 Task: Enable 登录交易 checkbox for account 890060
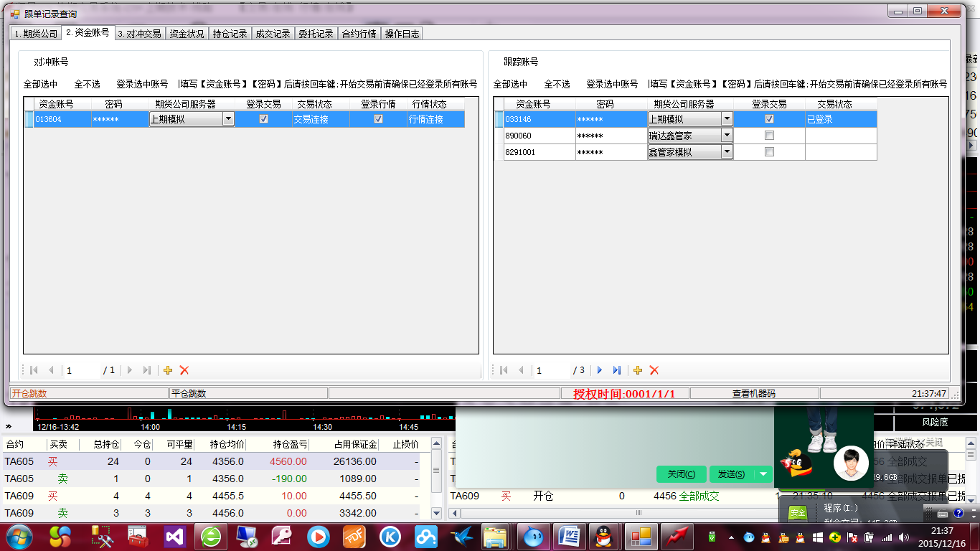coord(769,136)
